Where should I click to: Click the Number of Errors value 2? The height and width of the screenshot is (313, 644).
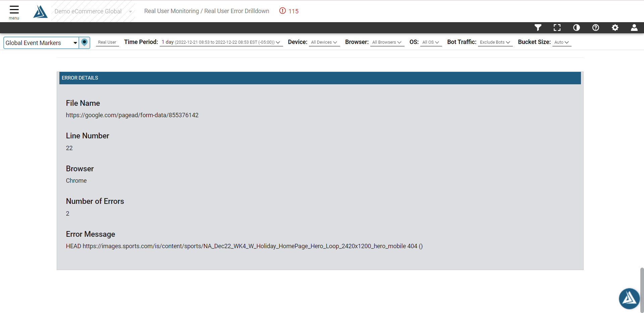click(x=67, y=214)
